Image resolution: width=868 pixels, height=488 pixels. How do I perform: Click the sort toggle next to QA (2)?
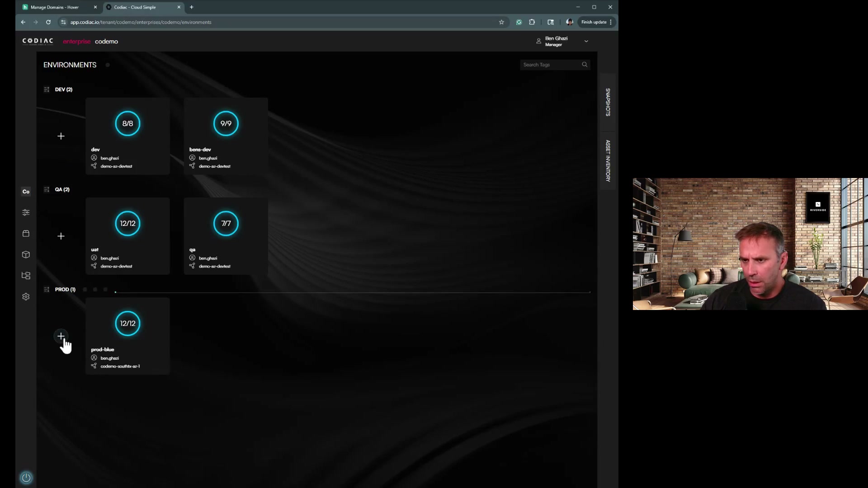[x=47, y=189]
